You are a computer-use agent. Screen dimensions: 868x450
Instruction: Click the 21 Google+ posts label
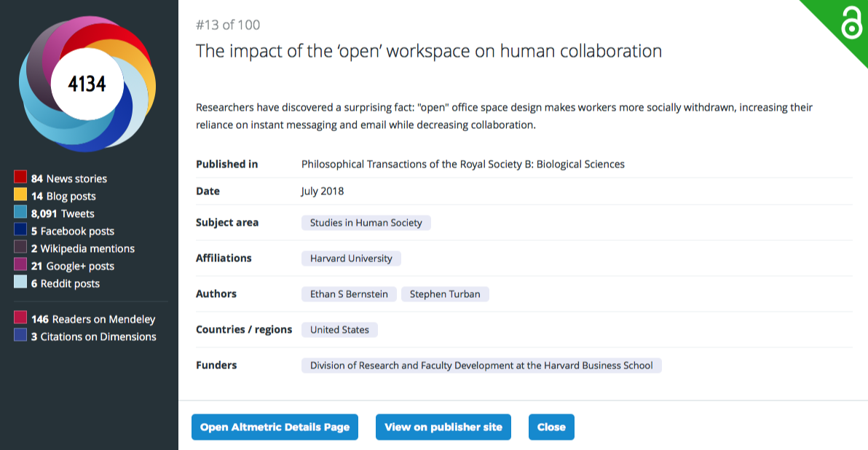pyautogui.click(x=73, y=267)
